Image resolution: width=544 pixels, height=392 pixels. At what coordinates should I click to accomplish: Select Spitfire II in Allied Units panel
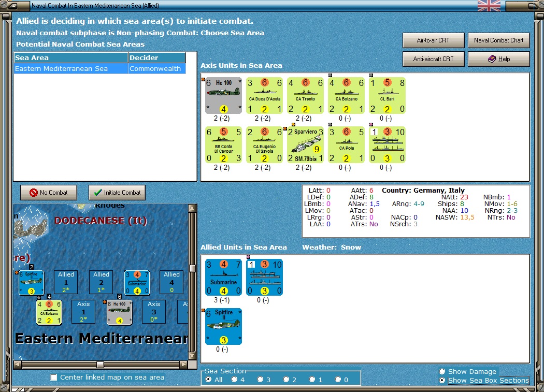(x=223, y=326)
